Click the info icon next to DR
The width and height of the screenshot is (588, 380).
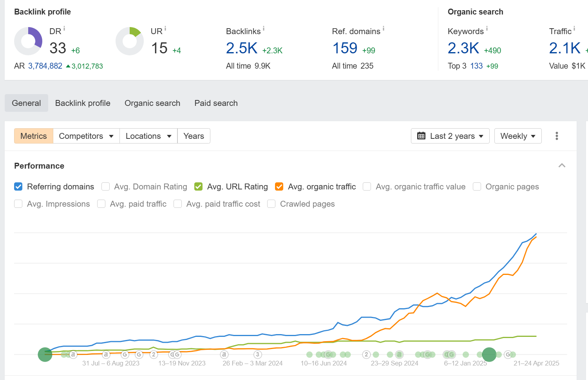(x=64, y=29)
